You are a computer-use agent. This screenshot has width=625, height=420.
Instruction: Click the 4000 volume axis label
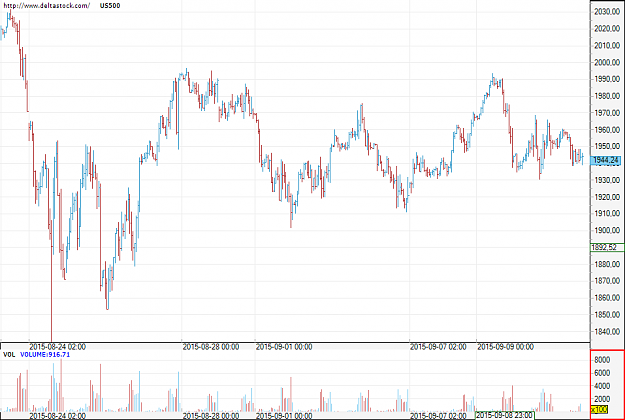point(602,386)
